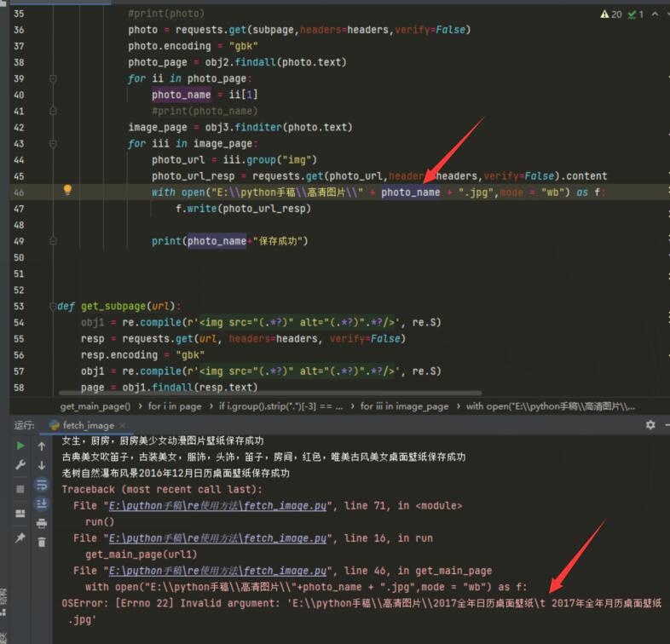670x644 pixels.
Task: Toggle soft-wrap in the console
Action: click(x=42, y=485)
